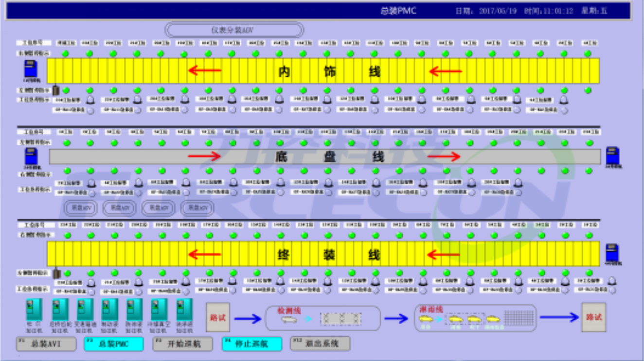The height and width of the screenshot is (361, 644).
Task: Select the 冷媒真空 filling machine icon
Action: pyautogui.click(x=159, y=309)
